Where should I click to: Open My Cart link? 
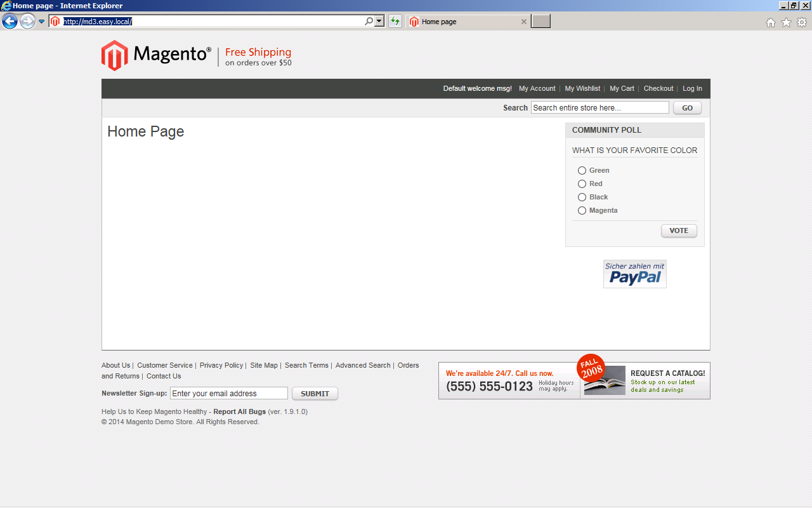[x=622, y=88]
